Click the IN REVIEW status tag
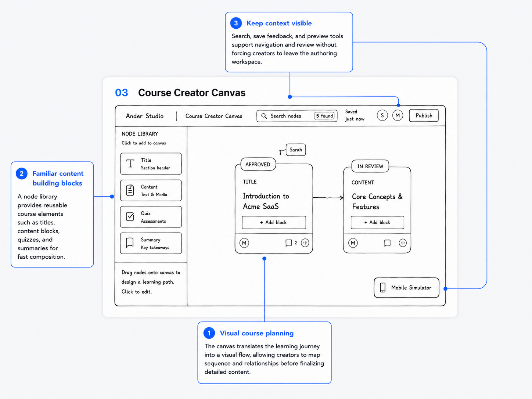Screen dimensions: 532x399 [x=370, y=166]
